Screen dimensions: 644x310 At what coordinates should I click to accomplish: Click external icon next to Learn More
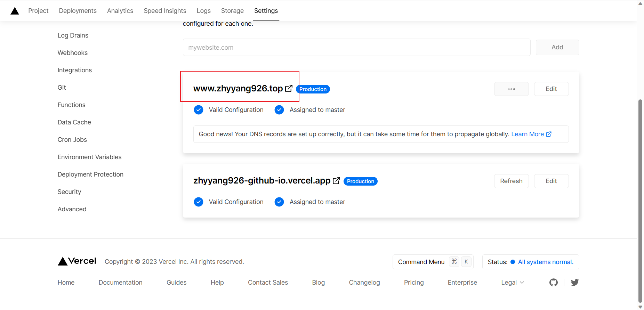pyautogui.click(x=549, y=134)
